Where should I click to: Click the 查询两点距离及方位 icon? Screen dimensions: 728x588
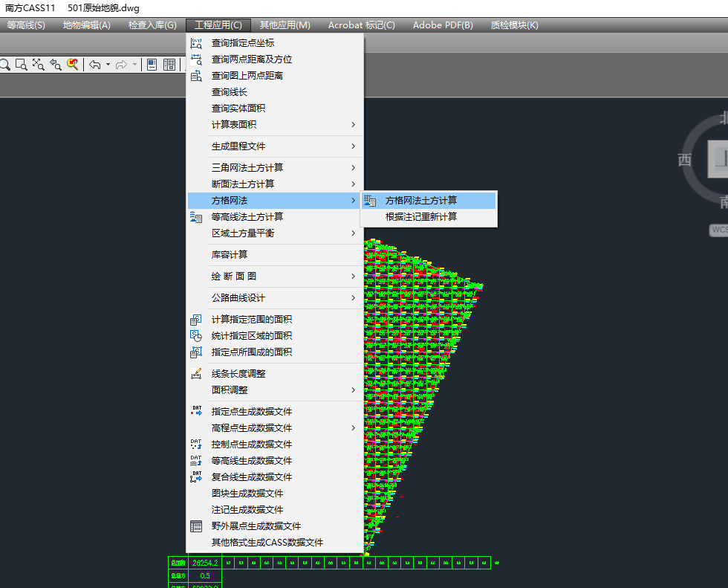pos(196,59)
